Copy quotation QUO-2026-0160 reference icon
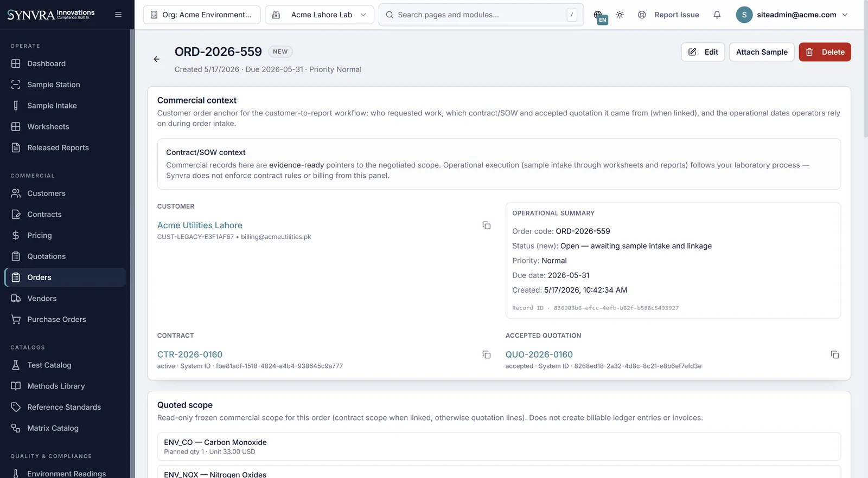 (835, 354)
